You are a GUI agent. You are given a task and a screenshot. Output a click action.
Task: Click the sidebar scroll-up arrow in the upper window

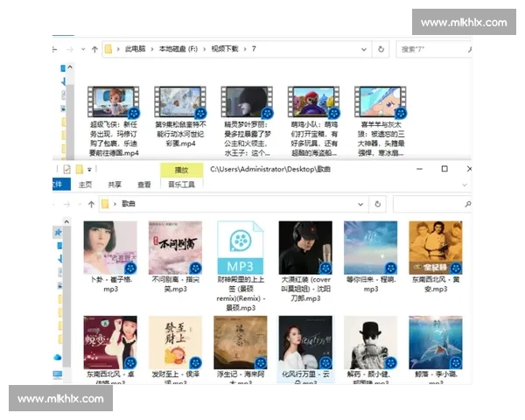click(x=70, y=67)
